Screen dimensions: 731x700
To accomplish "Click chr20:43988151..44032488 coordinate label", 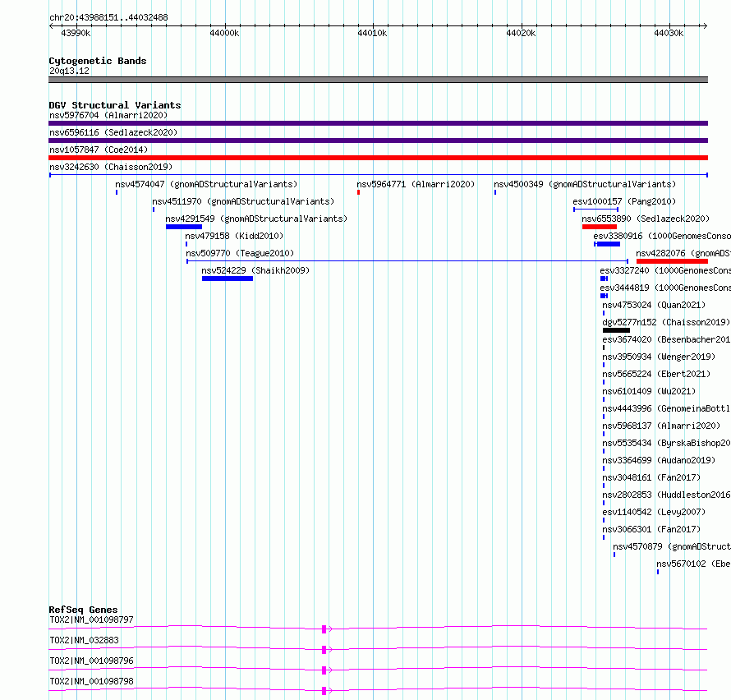I will click(108, 18).
